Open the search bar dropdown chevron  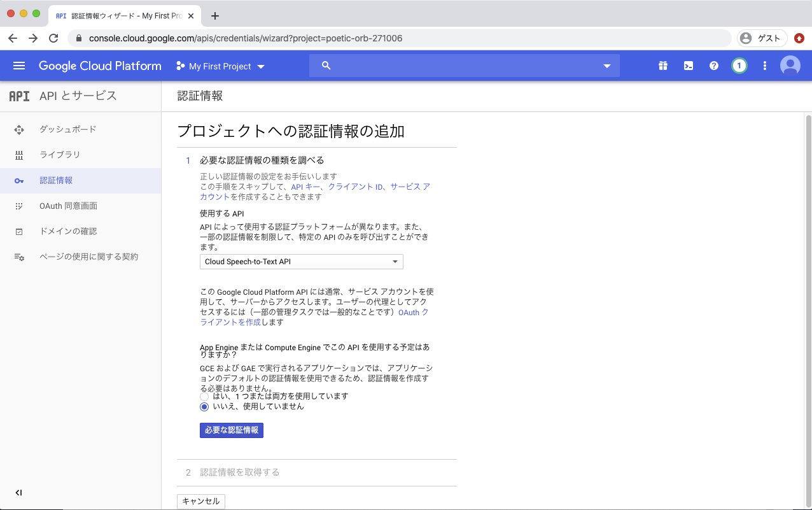coord(606,65)
